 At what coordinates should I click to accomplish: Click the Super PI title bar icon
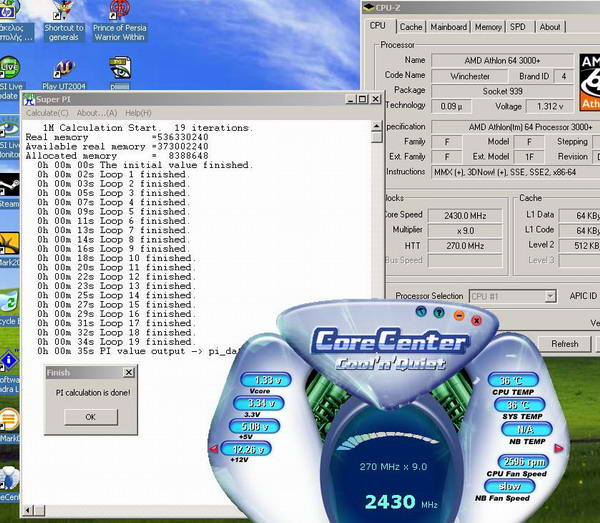coord(29,100)
